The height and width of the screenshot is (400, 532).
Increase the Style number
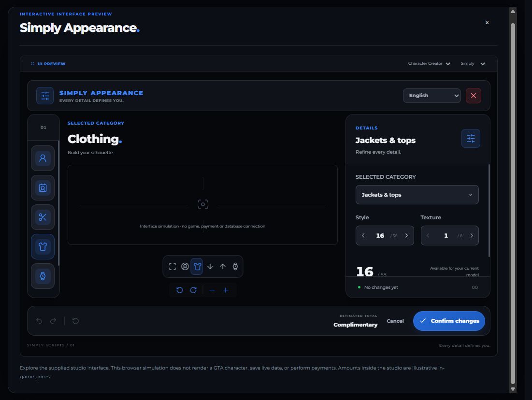click(x=406, y=235)
